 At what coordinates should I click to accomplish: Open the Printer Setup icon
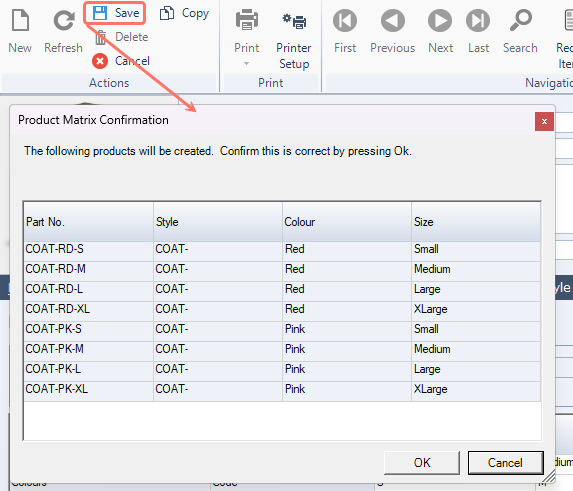tap(294, 21)
